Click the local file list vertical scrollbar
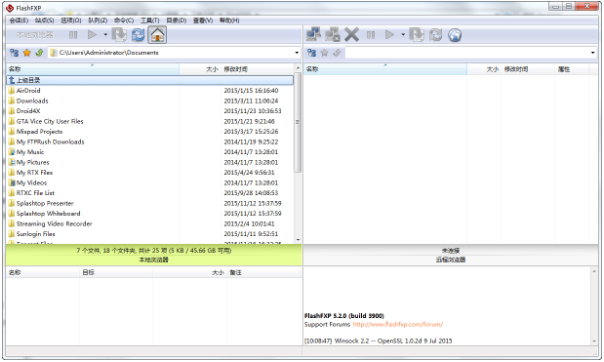This screenshot has width=604, height=362. [x=297, y=122]
